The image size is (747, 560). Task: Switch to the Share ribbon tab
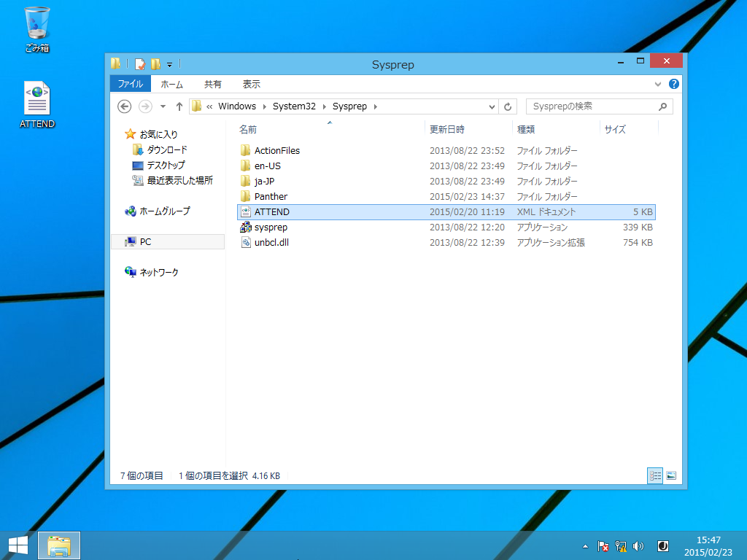212,85
